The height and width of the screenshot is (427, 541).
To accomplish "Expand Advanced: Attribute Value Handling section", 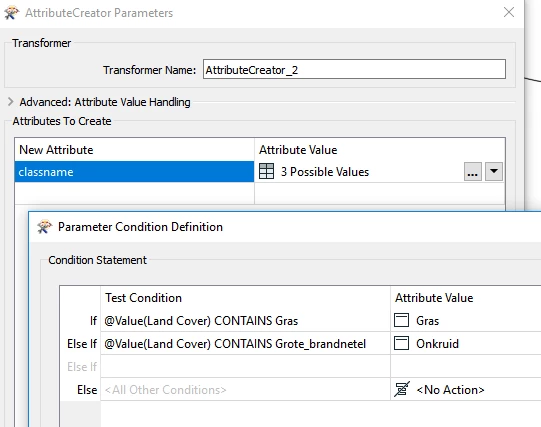I will 10,102.
